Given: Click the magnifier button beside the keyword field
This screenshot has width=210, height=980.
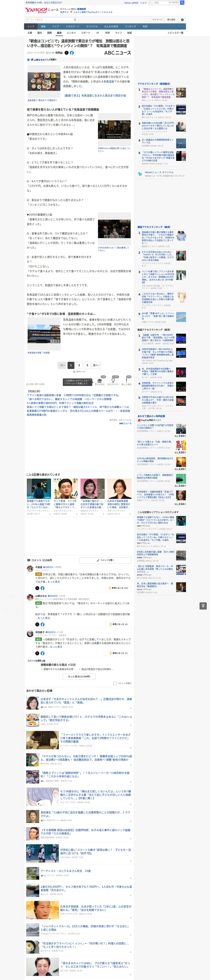Looking at the screenshot, I should click(x=75, y=20).
